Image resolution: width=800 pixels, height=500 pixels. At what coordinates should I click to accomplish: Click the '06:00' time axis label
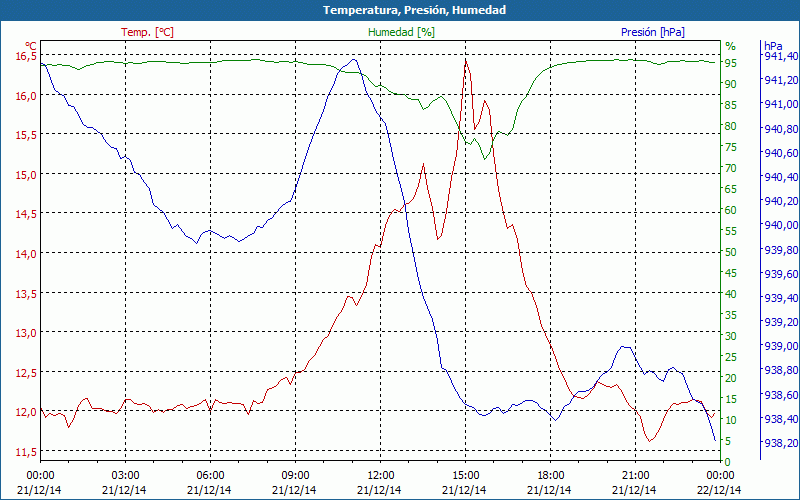[x=210, y=476]
